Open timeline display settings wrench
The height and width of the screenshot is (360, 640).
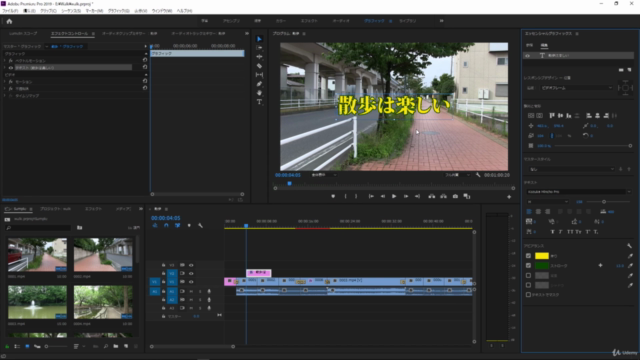point(200,225)
